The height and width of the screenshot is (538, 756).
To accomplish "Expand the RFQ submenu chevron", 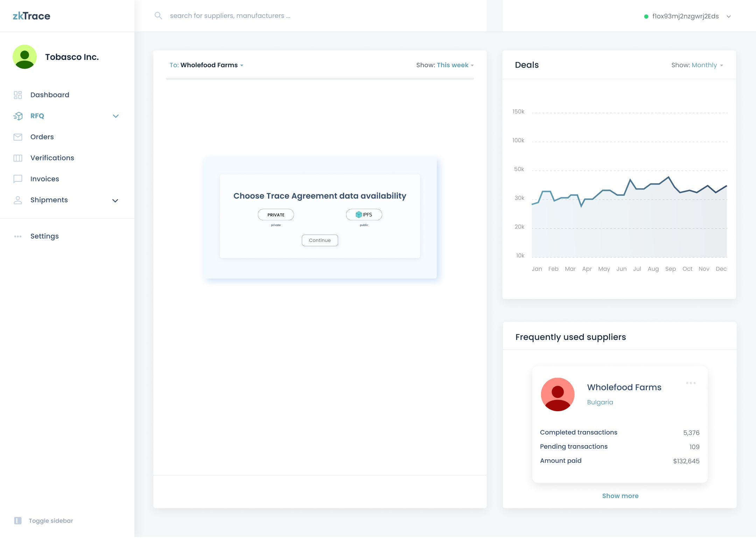I will [x=116, y=116].
